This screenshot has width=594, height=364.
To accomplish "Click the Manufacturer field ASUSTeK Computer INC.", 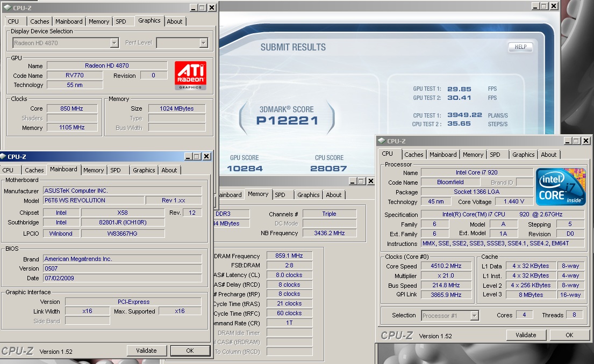I will [x=123, y=191].
